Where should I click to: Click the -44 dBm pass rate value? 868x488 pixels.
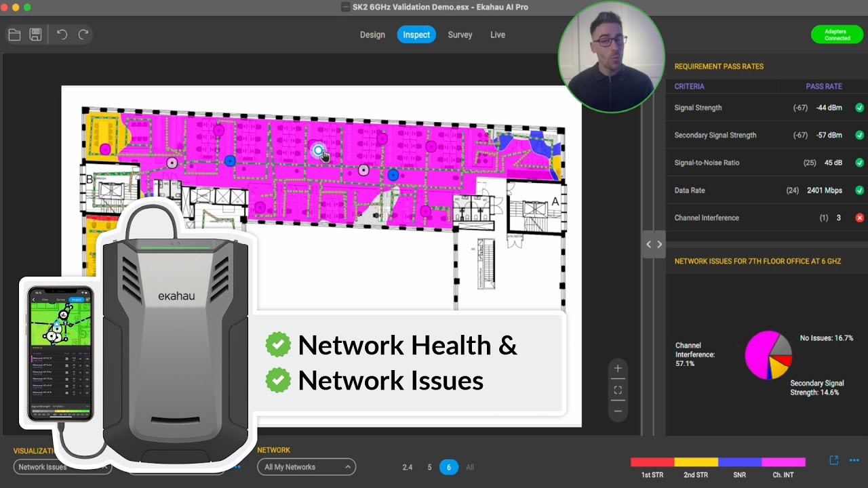click(x=829, y=108)
